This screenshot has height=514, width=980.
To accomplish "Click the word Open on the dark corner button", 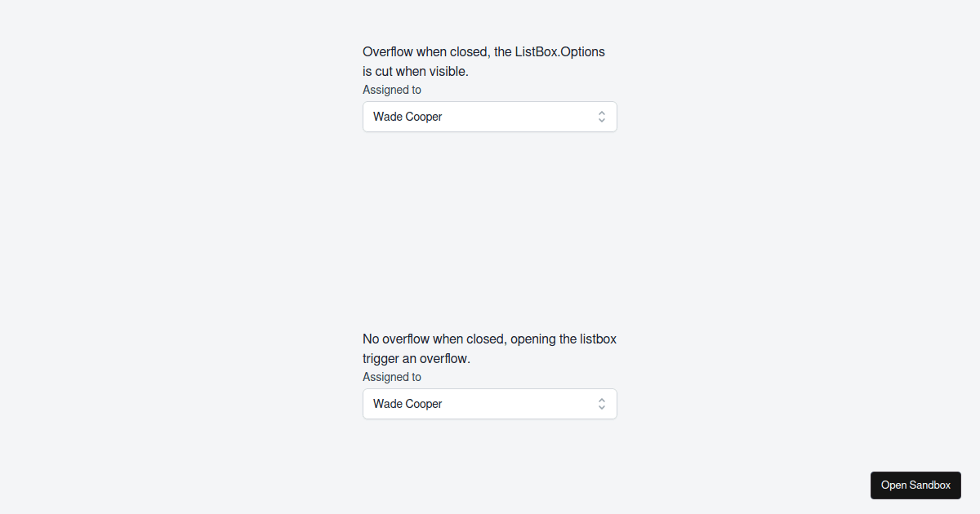I will tap(894, 485).
